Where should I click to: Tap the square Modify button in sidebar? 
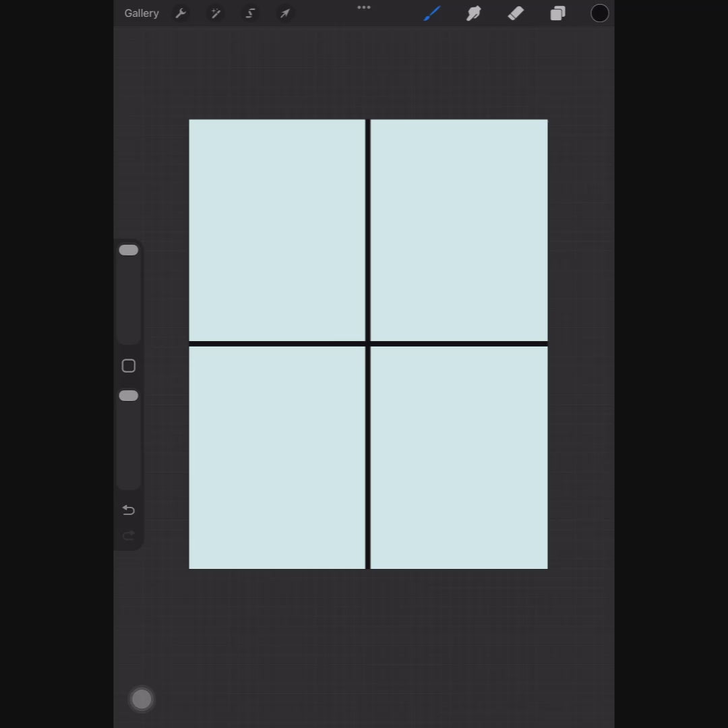[x=129, y=366]
